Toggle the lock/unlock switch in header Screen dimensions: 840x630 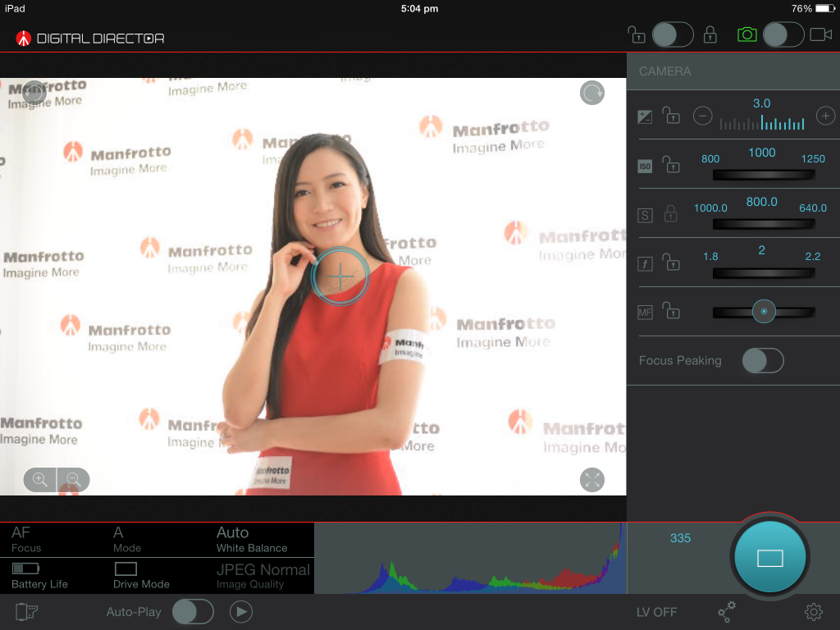coord(673,34)
